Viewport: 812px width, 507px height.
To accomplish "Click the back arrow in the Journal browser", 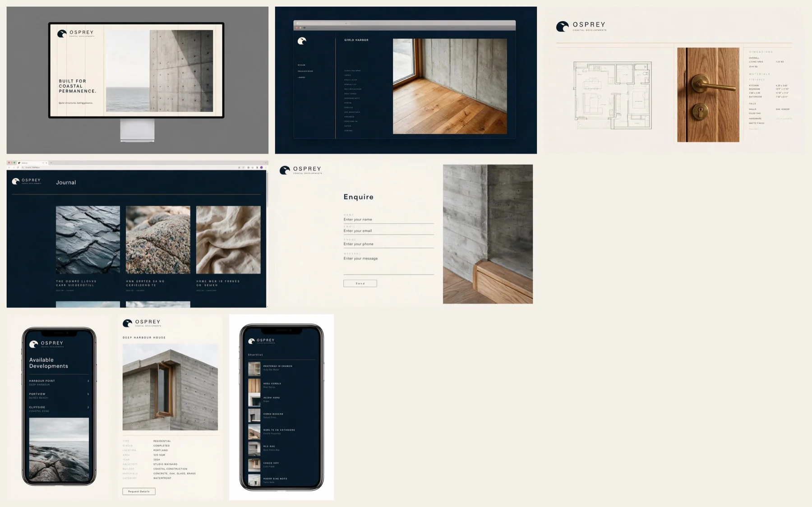I will click(x=9, y=167).
